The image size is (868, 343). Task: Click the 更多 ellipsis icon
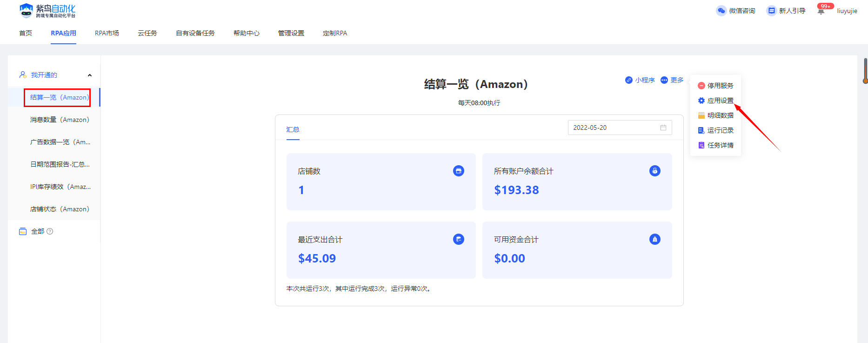[x=664, y=80]
